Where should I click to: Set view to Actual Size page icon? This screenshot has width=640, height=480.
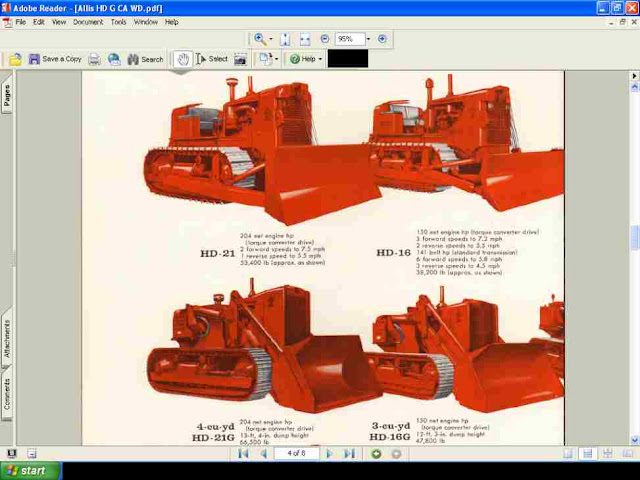[285, 39]
